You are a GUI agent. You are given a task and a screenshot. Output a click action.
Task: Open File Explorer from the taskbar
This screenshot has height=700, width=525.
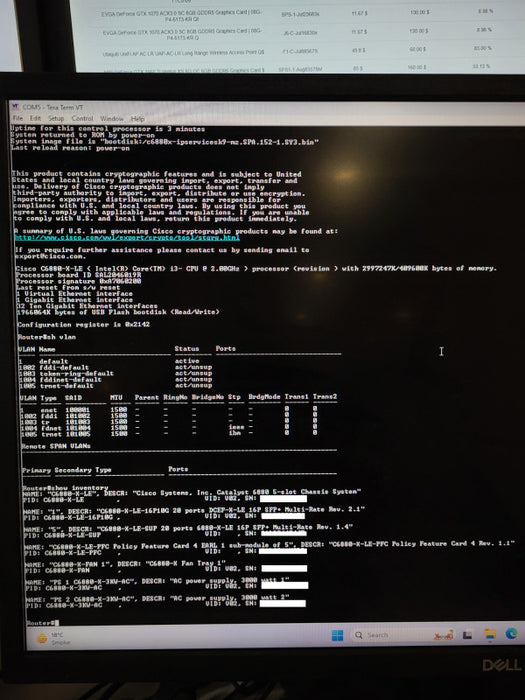490,634
